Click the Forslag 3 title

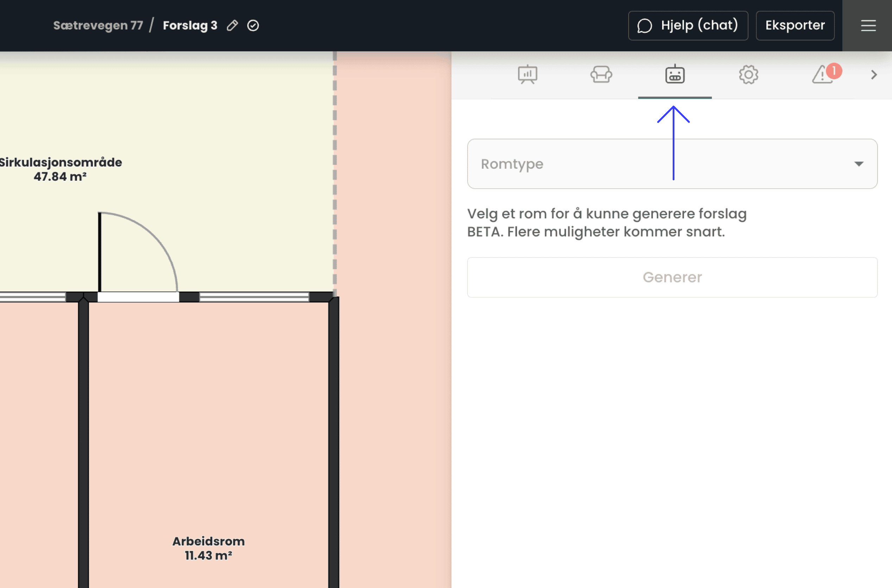pos(190,25)
